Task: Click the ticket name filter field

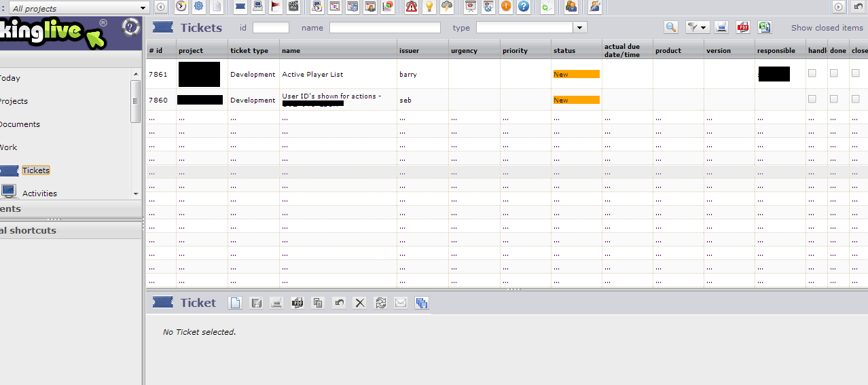Action: tap(384, 28)
